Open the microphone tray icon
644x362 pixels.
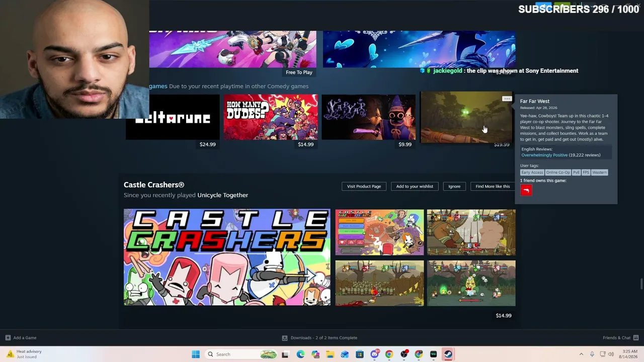[x=592, y=354]
